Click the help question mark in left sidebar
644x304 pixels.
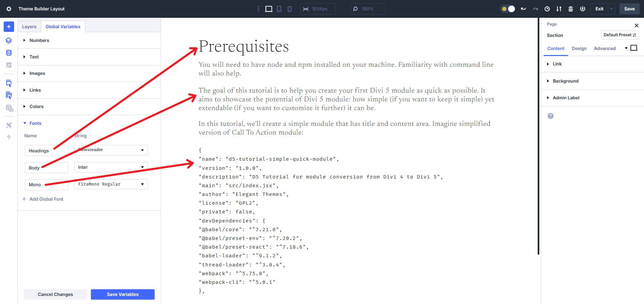pos(9,137)
